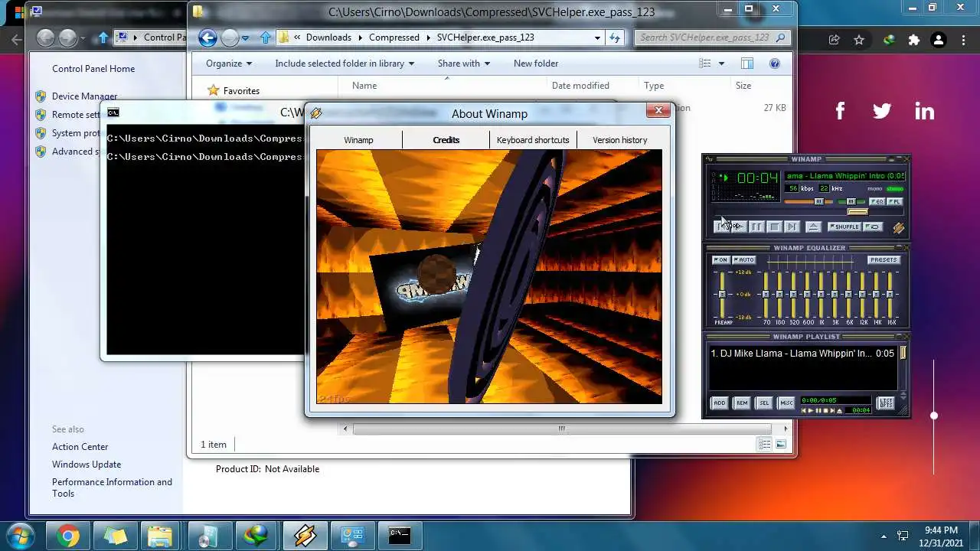Click the Winamp balance slider
This screenshot has width=980, height=551.
tap(851, 201)
